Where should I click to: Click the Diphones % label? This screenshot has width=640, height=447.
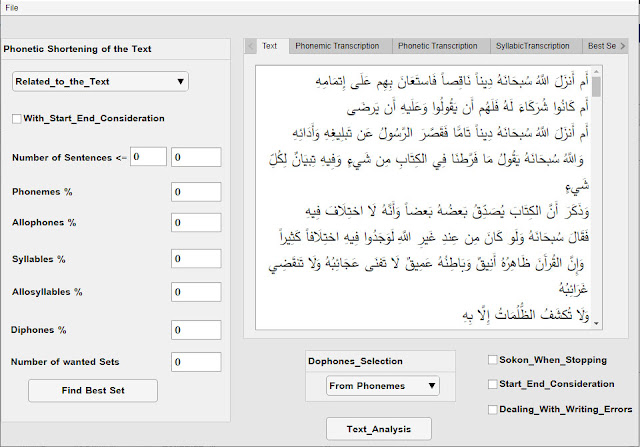point(38,330)
